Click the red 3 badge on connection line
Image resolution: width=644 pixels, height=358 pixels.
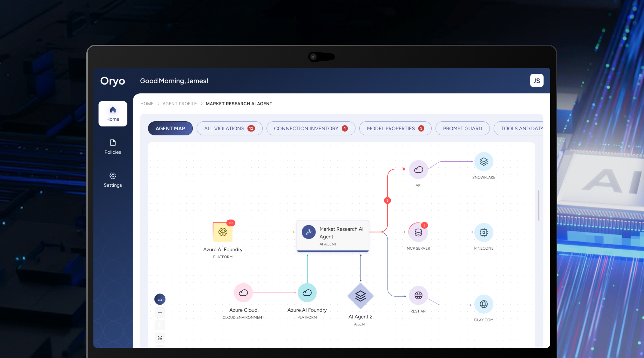pos(387,200)
